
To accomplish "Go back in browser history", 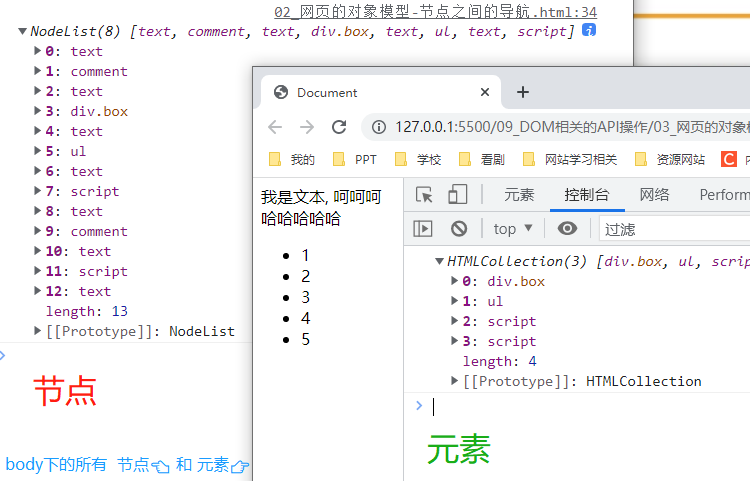I will (x=275, y=127).
